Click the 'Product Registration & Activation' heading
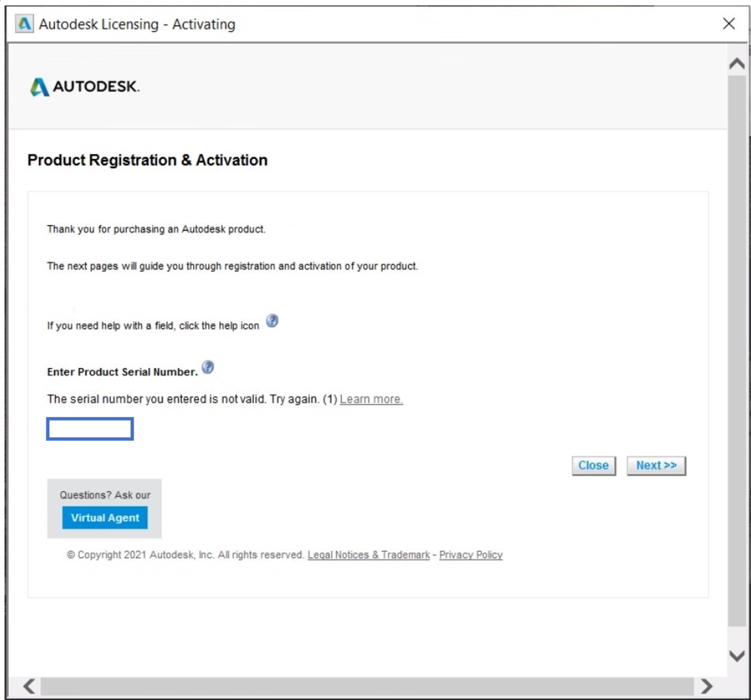Viewport: 751px width, 700px height. coord(147,160)
